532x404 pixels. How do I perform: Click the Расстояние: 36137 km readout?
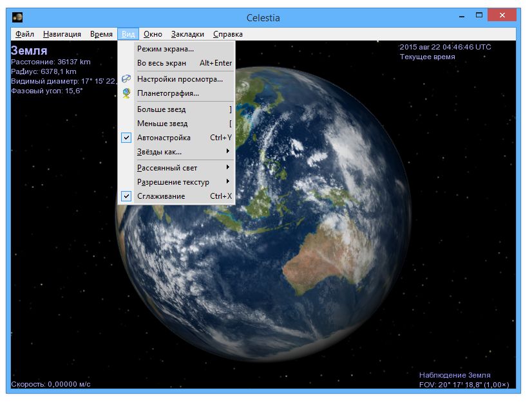click(x=50, y=62)
